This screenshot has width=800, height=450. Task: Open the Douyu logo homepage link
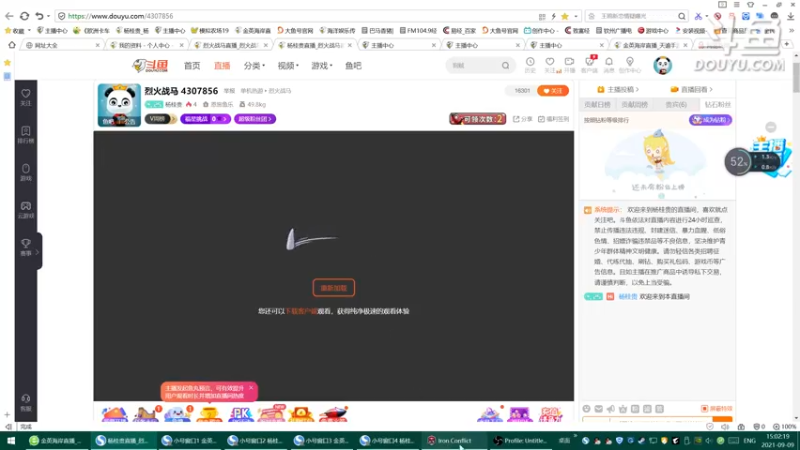tap(150, 65)
